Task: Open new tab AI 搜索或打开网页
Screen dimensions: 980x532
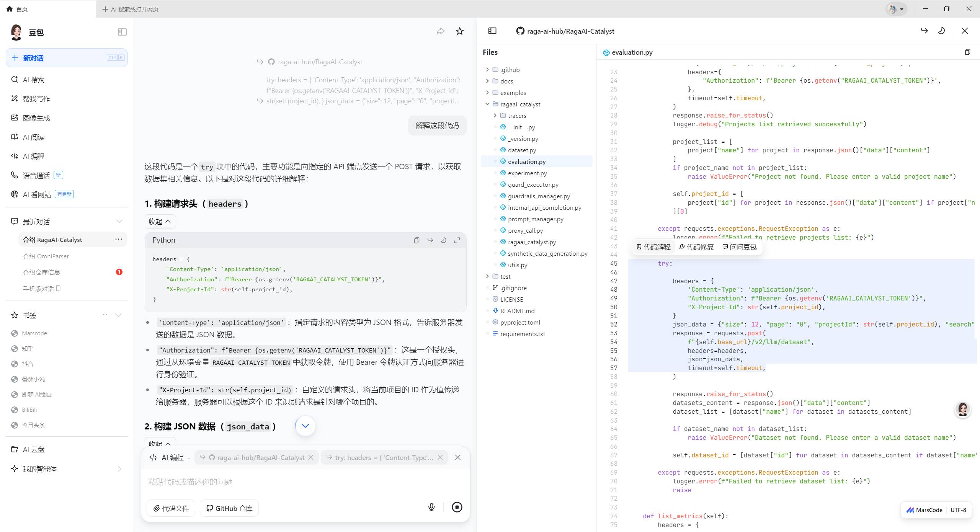Action: 131,9
